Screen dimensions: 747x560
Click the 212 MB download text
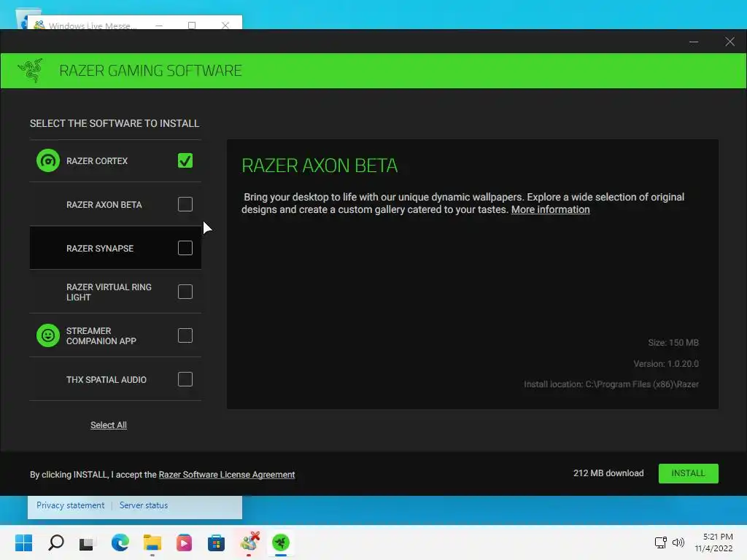tap(608, 472)
